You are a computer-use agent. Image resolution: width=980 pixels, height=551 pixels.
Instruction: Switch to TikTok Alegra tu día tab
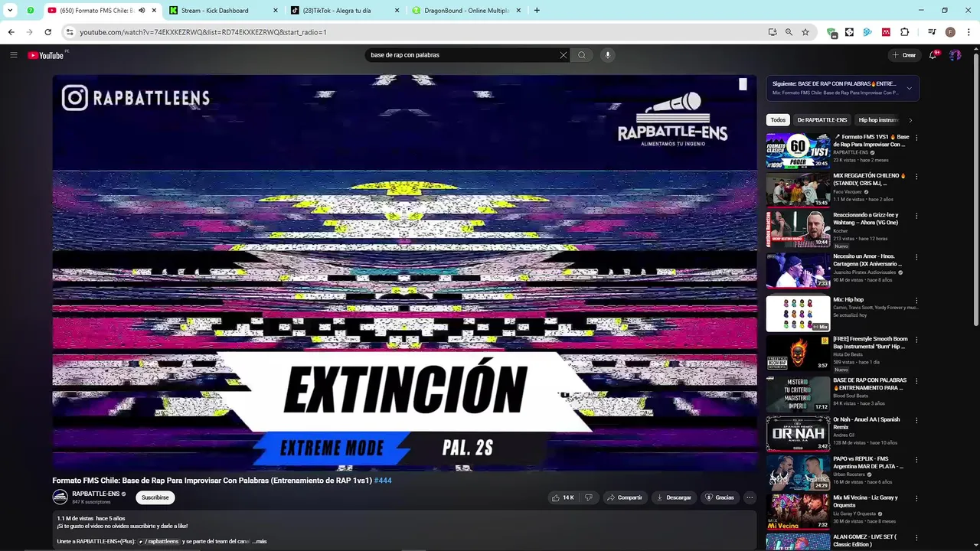pos(344,11)
